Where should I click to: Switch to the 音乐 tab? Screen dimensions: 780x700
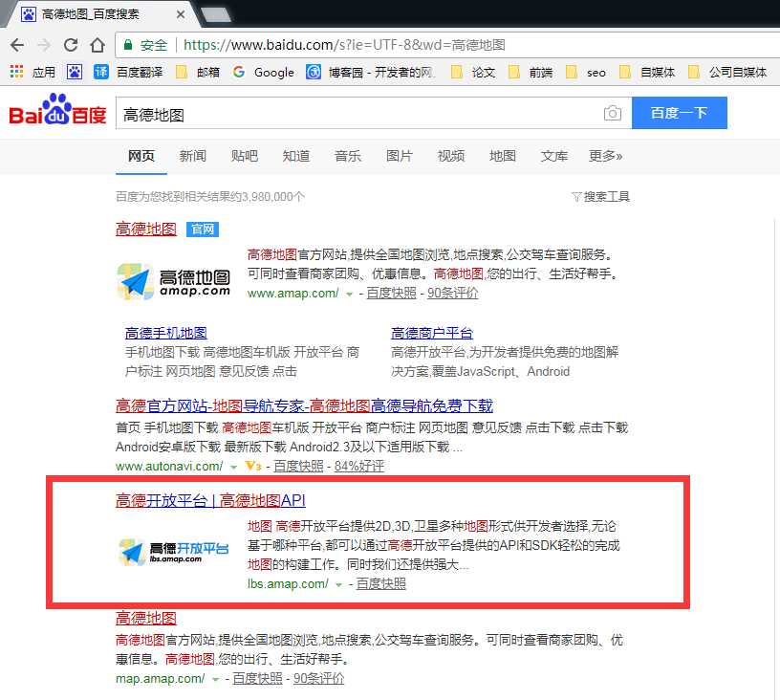click(348, 156)
